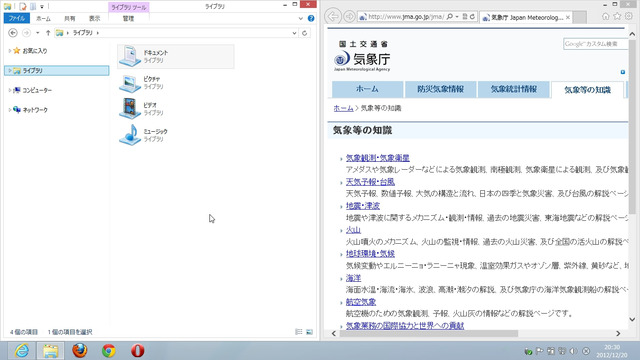Switch Explorer to large icons view
This screenshot has height=360, width=640.
click(309, 332)
